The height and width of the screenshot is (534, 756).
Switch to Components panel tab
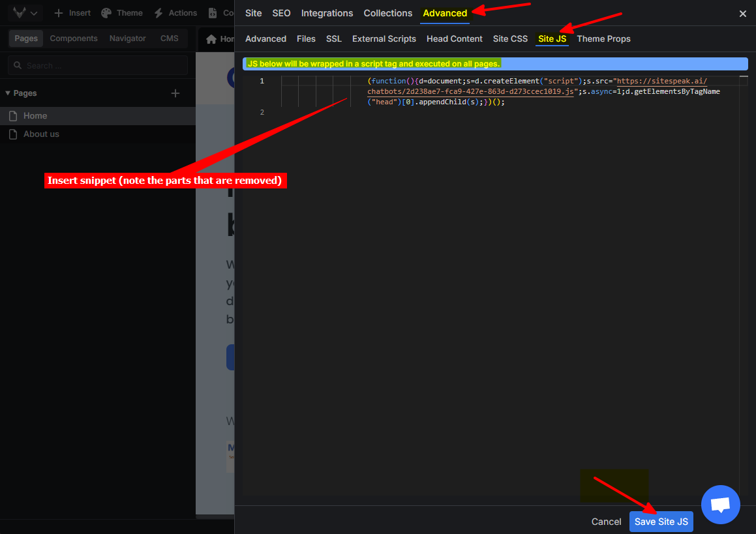74,38
